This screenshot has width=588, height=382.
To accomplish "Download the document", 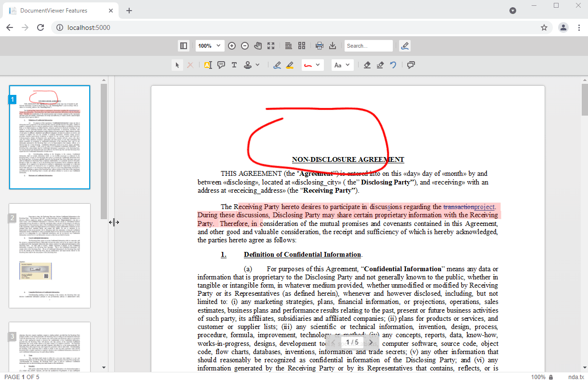I will (x=332, y=46).
